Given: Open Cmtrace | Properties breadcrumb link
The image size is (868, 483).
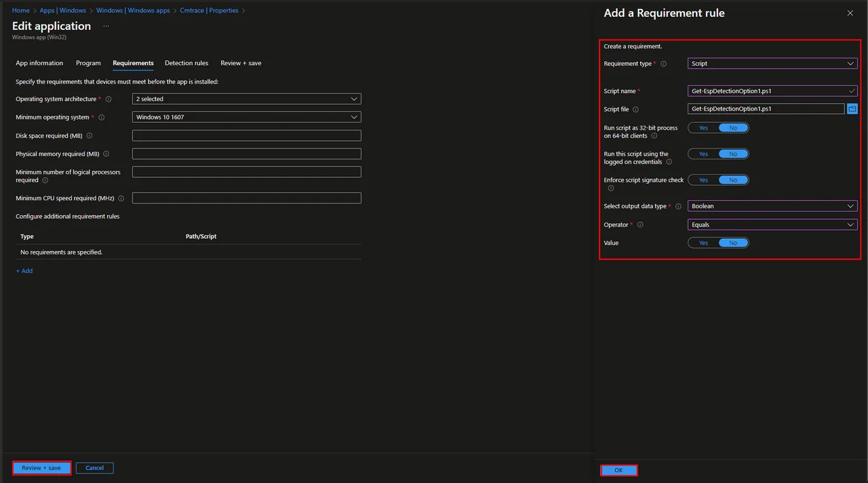Looking at the screenshot, I should click(x=209, y=11).
